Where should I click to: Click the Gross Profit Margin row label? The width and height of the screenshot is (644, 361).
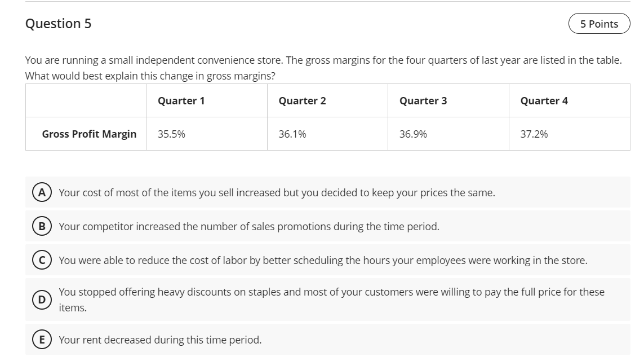[x=89, y=134]
